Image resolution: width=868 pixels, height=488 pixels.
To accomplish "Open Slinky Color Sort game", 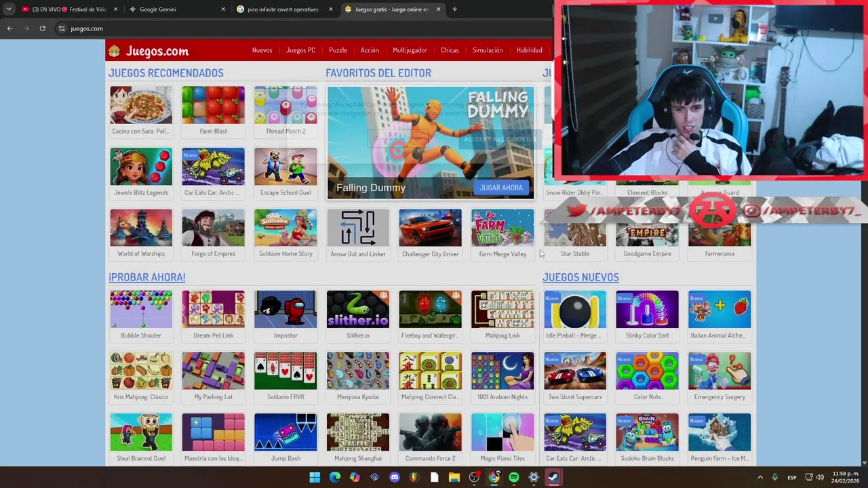I will [x=647, y=315].
